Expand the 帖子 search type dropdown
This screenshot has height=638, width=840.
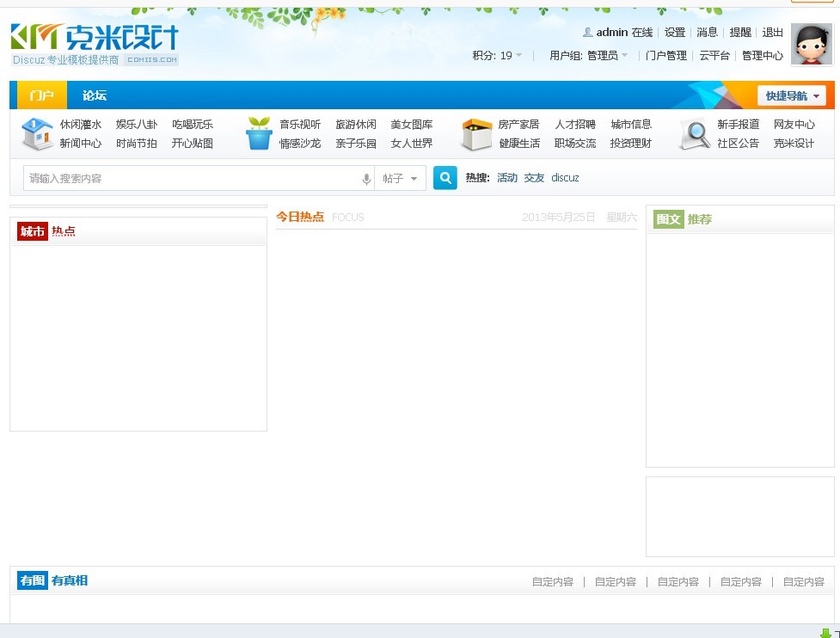click(400, 179)
